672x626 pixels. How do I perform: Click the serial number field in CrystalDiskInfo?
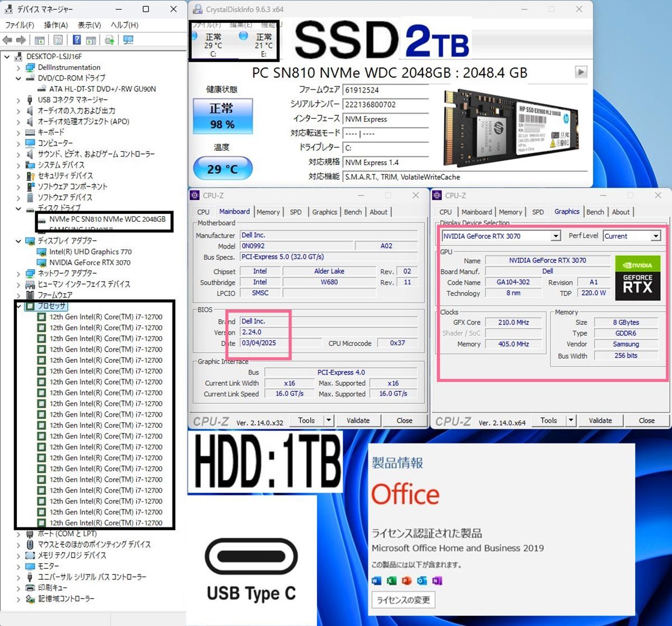[x=386, y=104]
